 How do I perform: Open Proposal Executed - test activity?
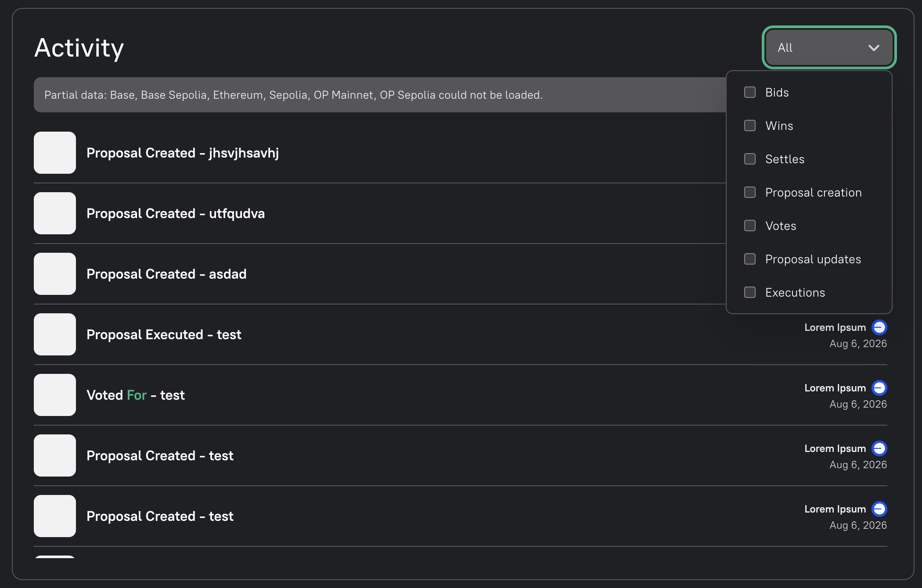pyautogui.click(x=164, y=334)
